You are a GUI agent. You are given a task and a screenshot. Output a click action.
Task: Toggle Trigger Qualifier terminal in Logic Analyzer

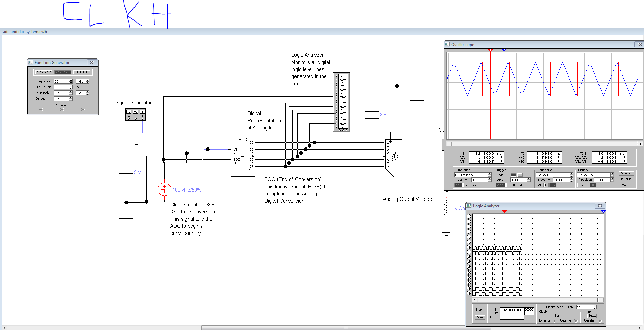pyautogui.click(x=600, y=320)
